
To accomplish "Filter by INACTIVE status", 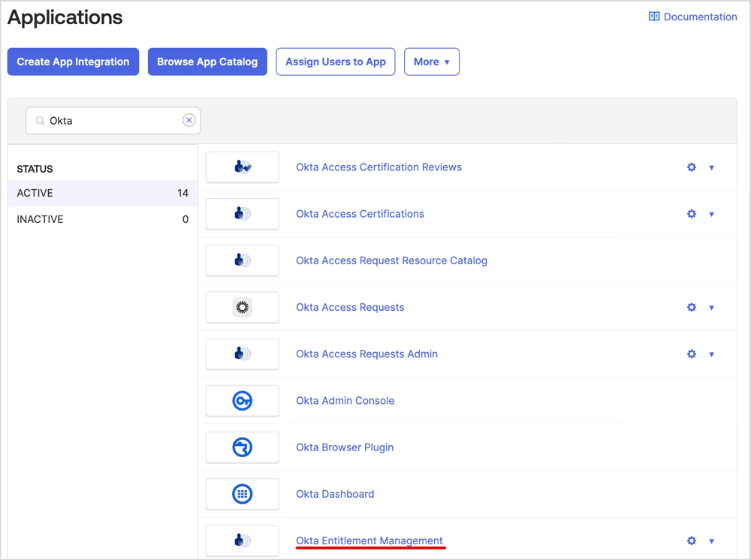I will [102, 219].
